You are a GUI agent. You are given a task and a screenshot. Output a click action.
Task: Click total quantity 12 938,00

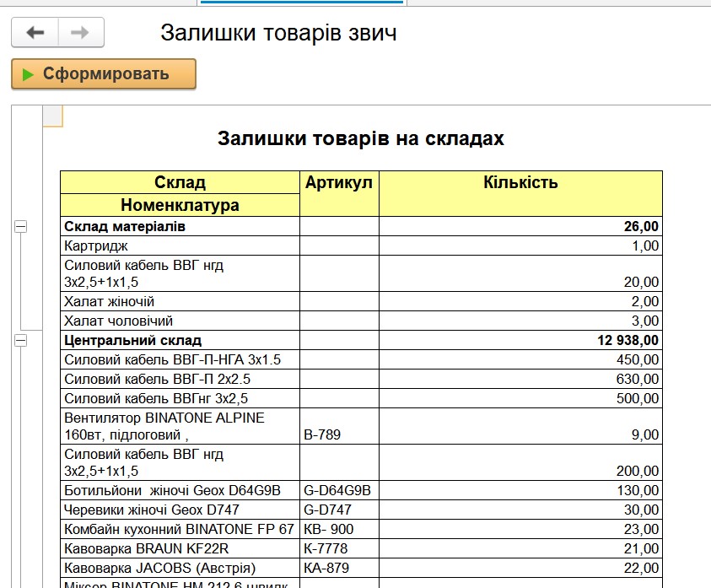628,340
